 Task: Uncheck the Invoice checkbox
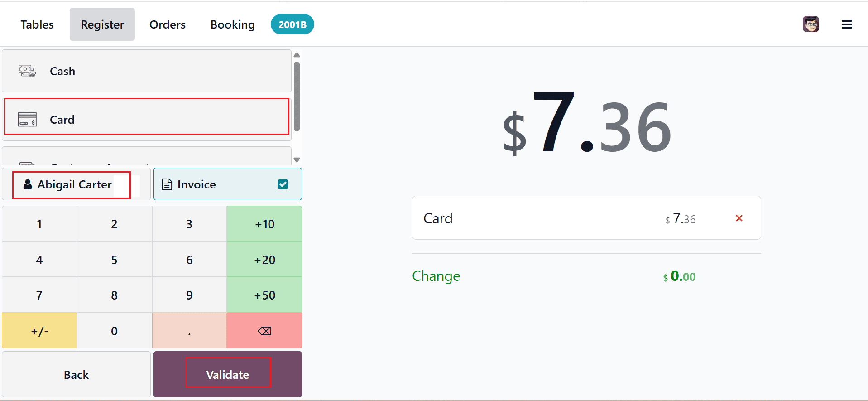click(283, 184)
